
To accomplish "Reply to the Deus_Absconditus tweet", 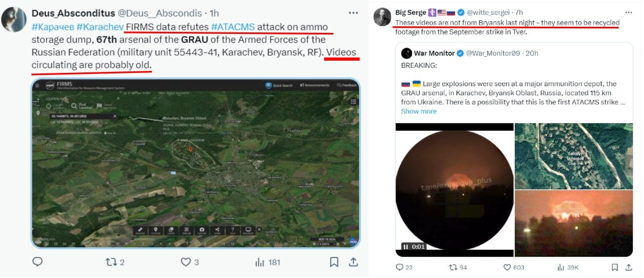I will pos(37,262).
